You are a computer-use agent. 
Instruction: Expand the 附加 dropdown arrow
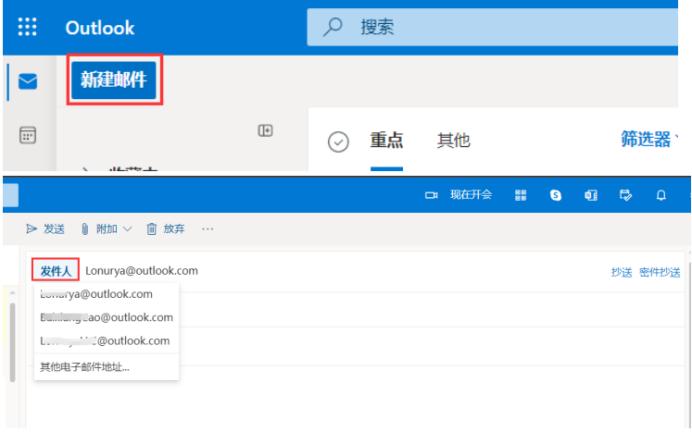point(127,229)
